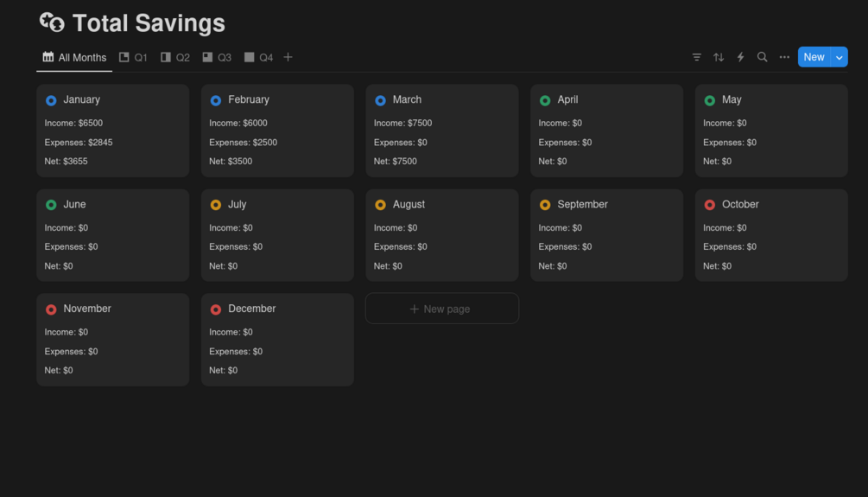Click the Total Savings page icon

pyautogui.click(x=52, y=22)
